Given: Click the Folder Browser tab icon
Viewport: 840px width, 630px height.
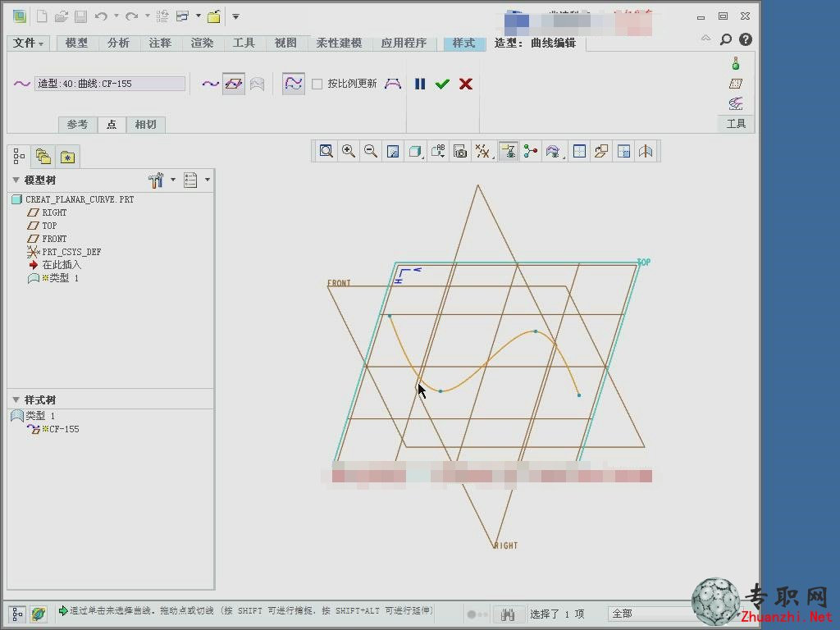Looking at the screenshot, I should tap(43, 157).
